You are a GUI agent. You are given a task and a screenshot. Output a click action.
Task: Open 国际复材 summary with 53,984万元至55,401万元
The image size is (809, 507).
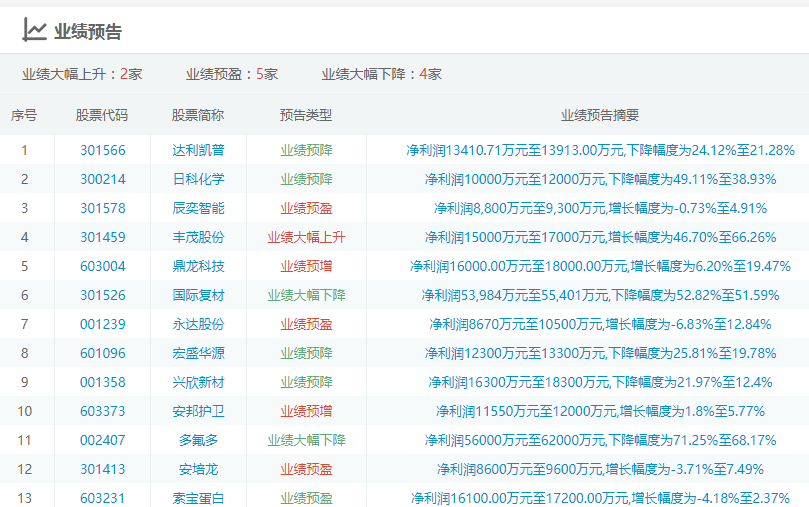coord(600,295)
